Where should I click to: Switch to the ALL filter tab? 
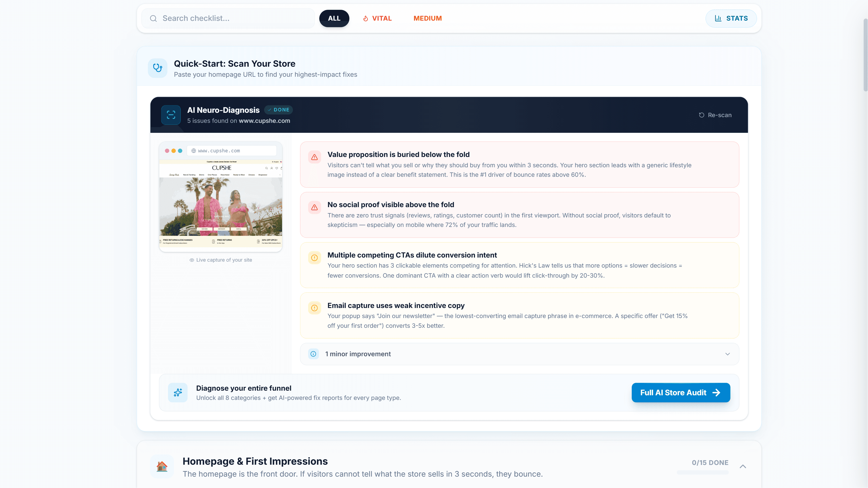(334, 18)
